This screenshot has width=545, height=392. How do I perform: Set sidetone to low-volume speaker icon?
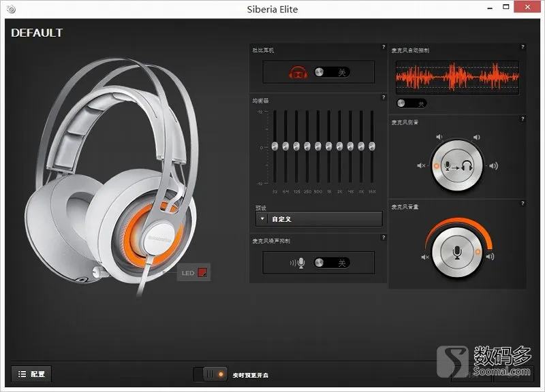[439, 137]
